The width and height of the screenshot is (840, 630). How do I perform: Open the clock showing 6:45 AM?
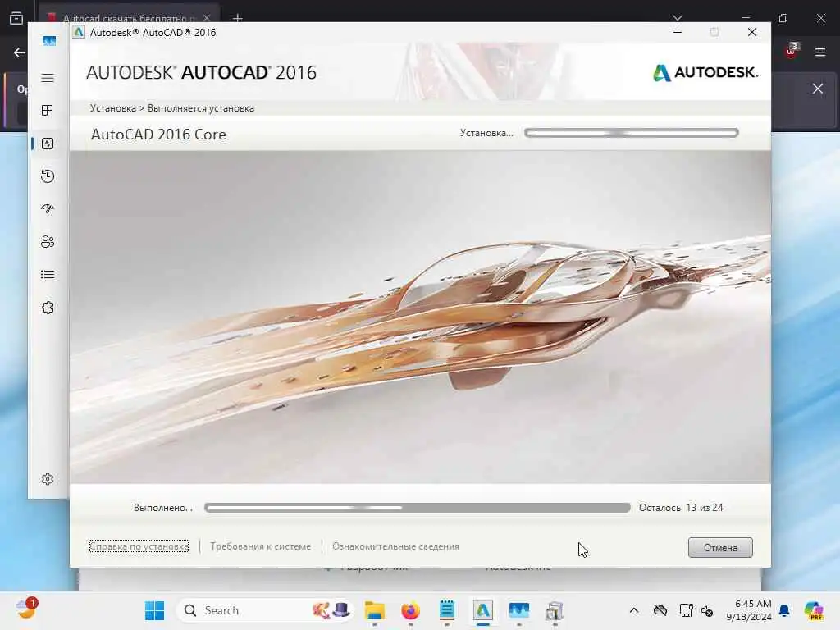(x=748, y=610)
